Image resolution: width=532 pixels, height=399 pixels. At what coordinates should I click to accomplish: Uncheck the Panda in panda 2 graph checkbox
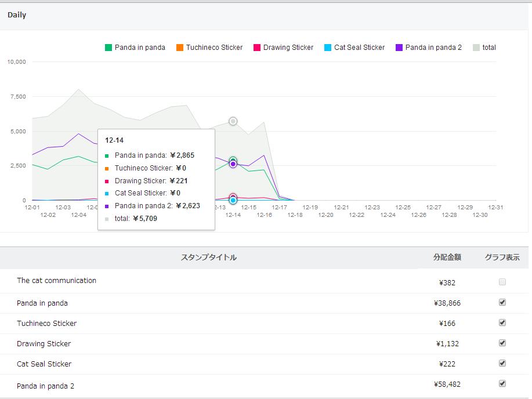502,383
